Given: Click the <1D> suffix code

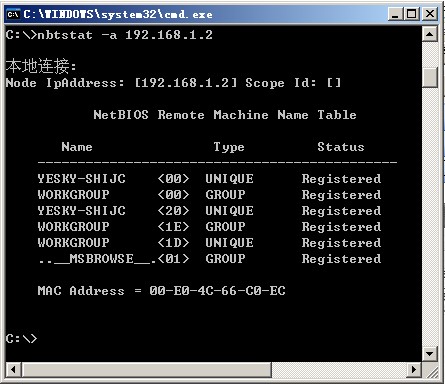Looking at the screenshot, I should (x=173, y=243).
